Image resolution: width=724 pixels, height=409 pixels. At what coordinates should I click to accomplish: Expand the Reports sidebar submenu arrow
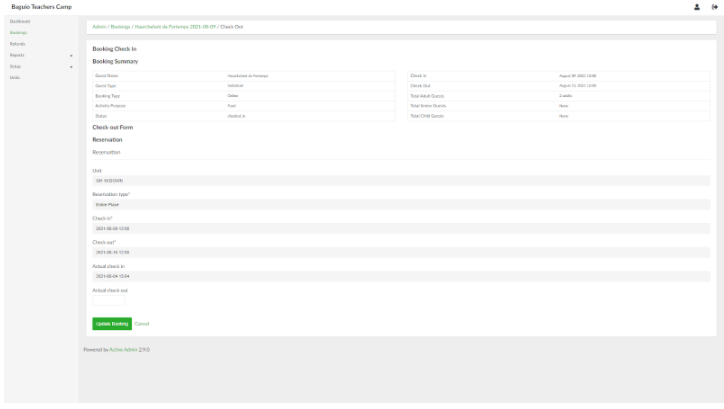tap(71, 55)
